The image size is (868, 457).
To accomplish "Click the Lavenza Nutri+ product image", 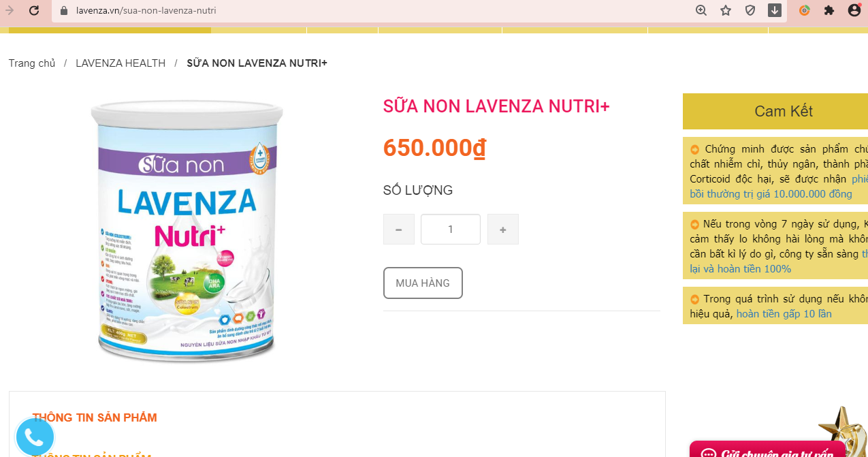I will tap(187, 232).
